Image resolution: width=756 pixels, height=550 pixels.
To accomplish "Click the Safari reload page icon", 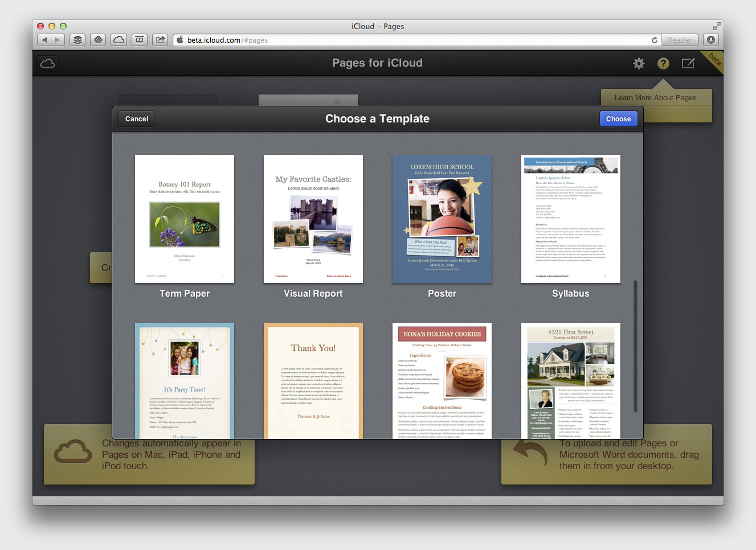I will click(x=655, y=40).
